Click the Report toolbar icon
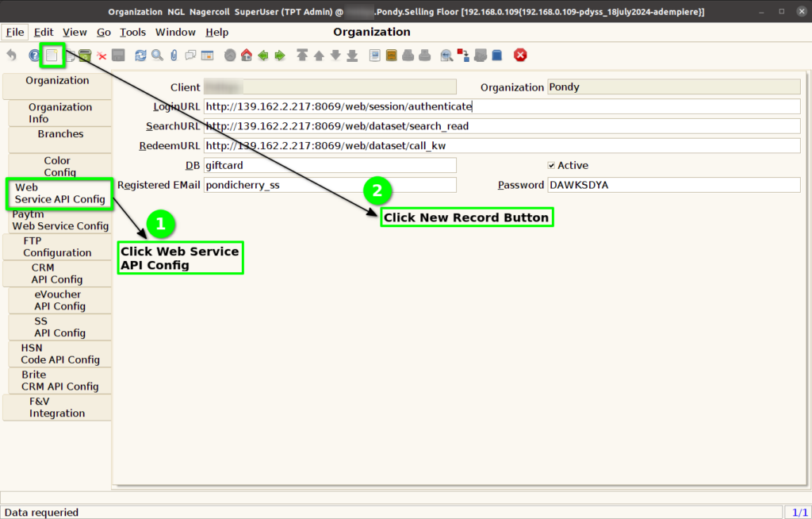The image size is (812, 519). (x=374, y=55)
